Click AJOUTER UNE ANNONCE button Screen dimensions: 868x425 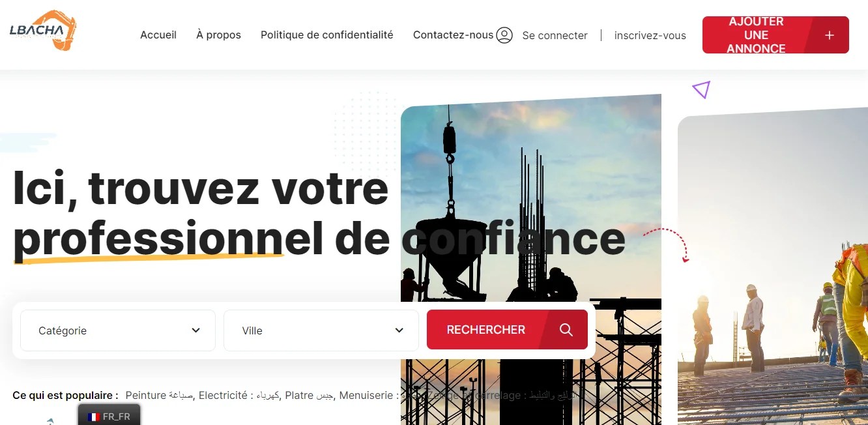(x=775, y=35)
